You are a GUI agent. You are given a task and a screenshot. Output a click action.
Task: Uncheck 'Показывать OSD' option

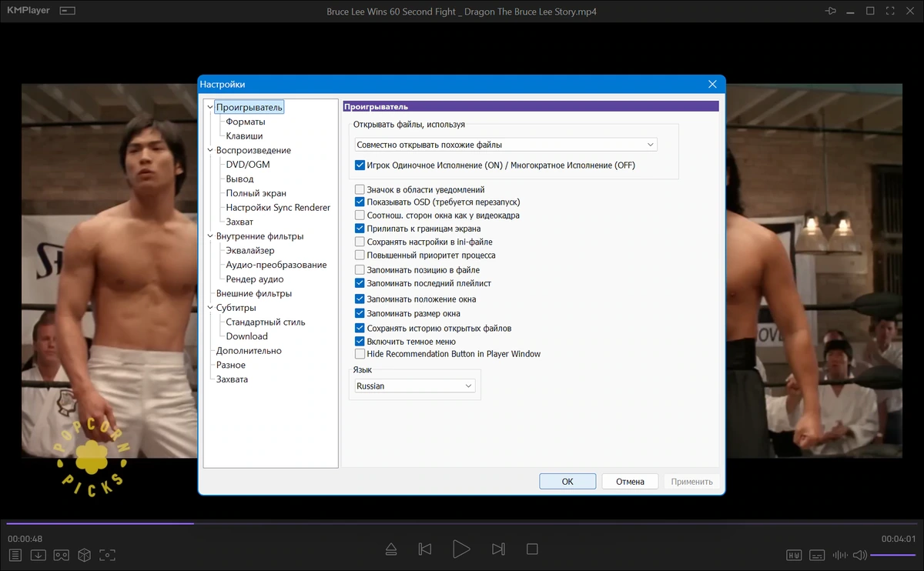(x=360, y=202)
